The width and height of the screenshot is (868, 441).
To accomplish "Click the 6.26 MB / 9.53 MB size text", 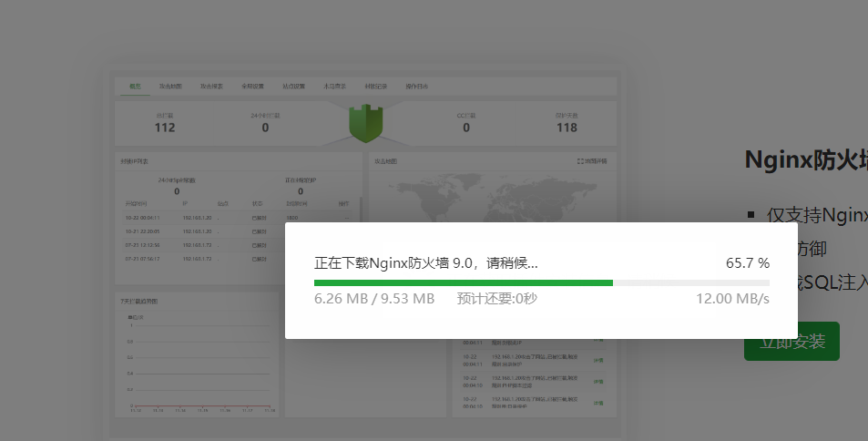I will tap(374, 299).
